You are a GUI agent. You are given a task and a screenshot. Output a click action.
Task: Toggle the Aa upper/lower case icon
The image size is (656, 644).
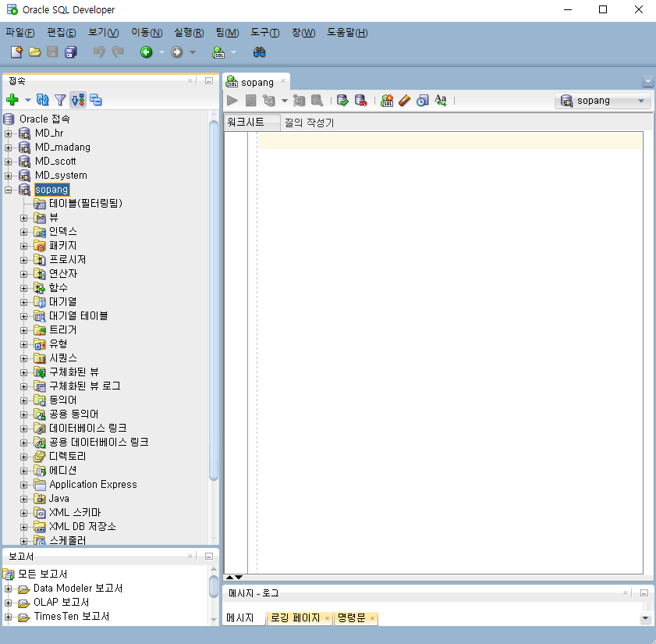(441, 101)
